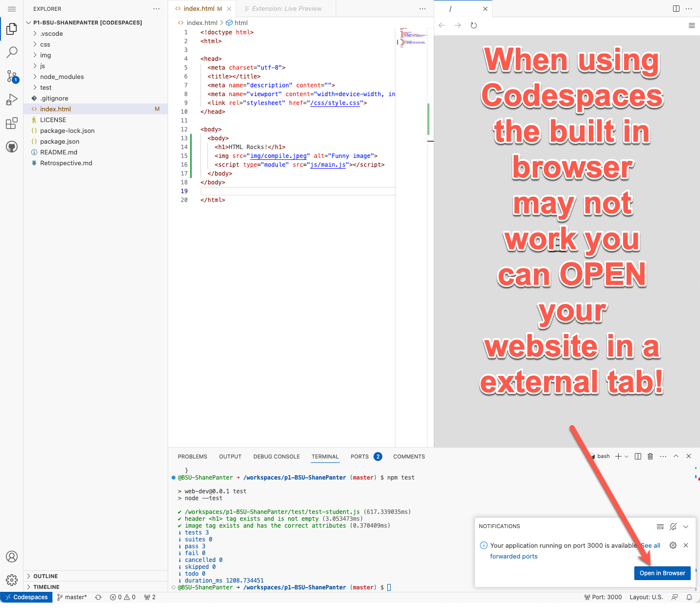Open the .gitignore file

(96, 99)
